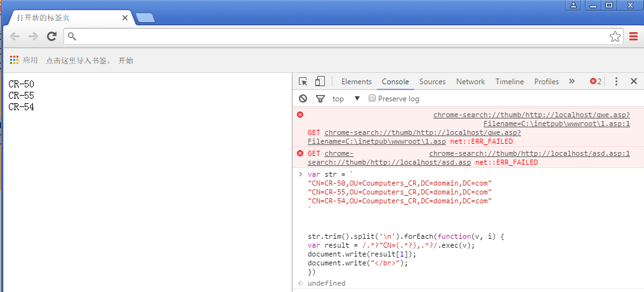Show more DevTools tabs chevron

[572, 81]
